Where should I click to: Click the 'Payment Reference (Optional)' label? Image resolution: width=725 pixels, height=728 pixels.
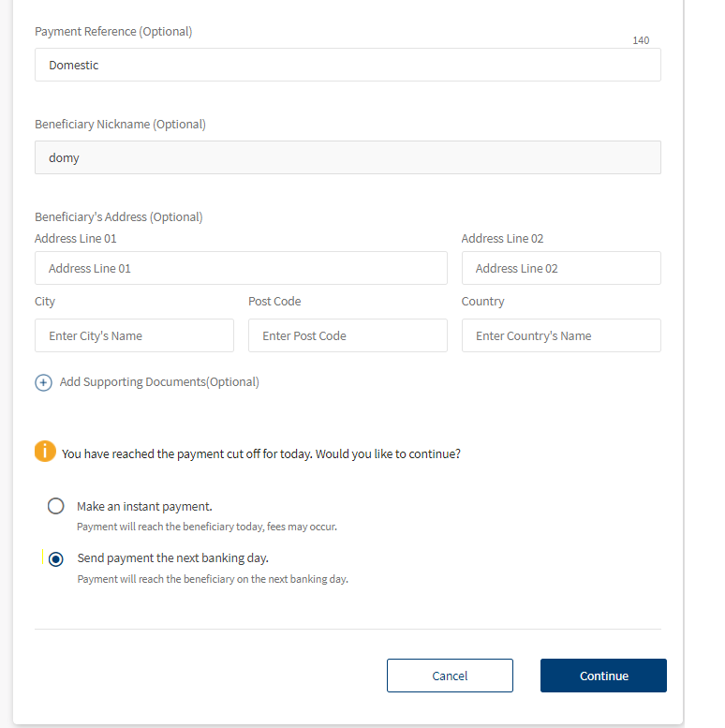(113, 32)
